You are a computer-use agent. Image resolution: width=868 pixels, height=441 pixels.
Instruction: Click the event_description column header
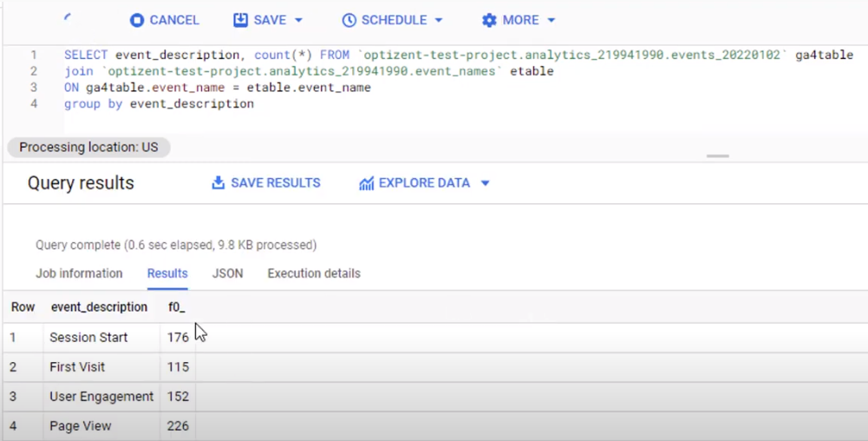pos(99,307)
